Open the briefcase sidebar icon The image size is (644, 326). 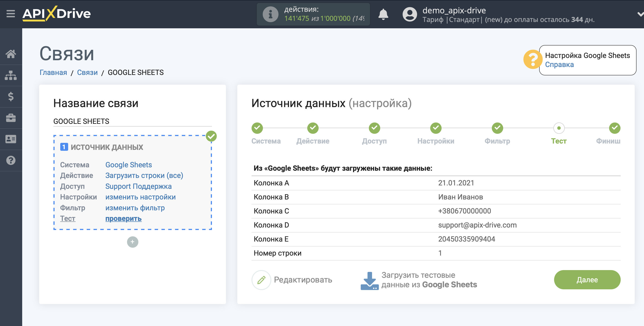[x=11, y=118]
